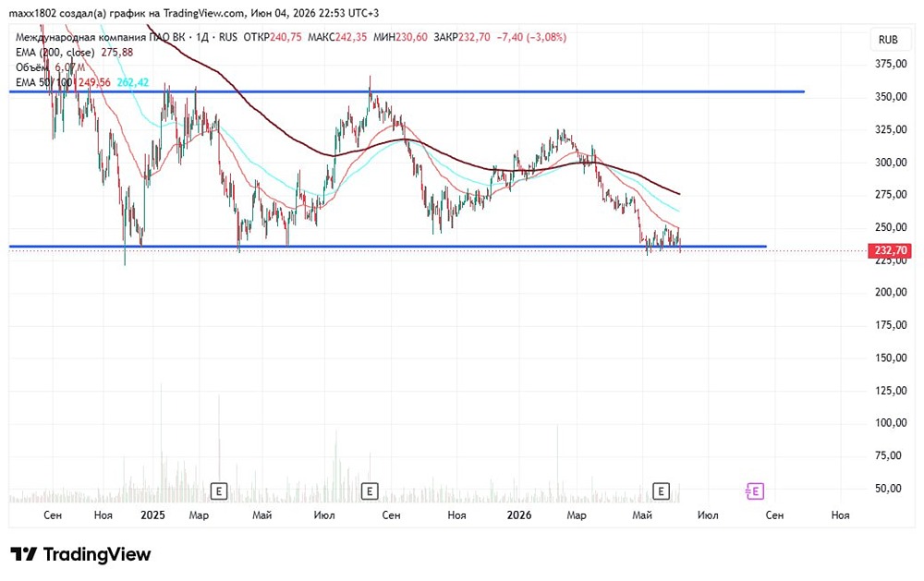924x581 pixels.
Task: Click the 2025 label on the time axis
Action: click(x=152, y=515)
